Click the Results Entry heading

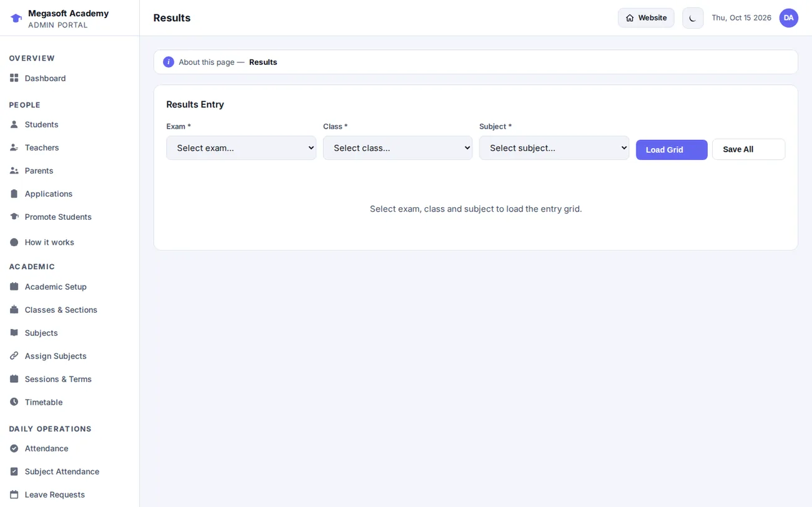pos(195,104)
